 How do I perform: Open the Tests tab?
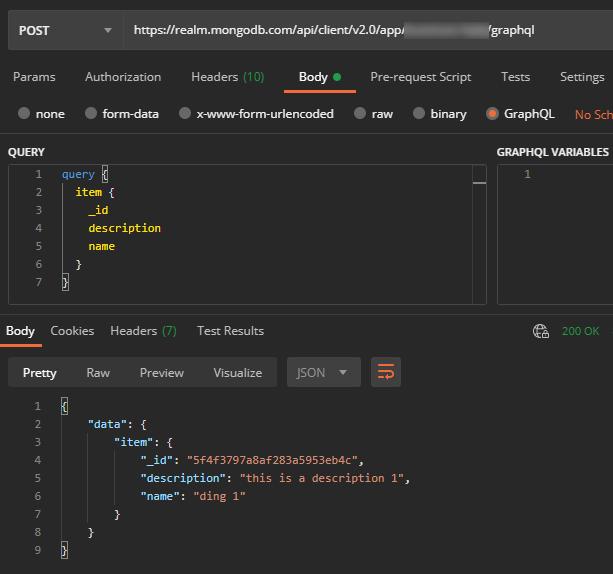515,77
